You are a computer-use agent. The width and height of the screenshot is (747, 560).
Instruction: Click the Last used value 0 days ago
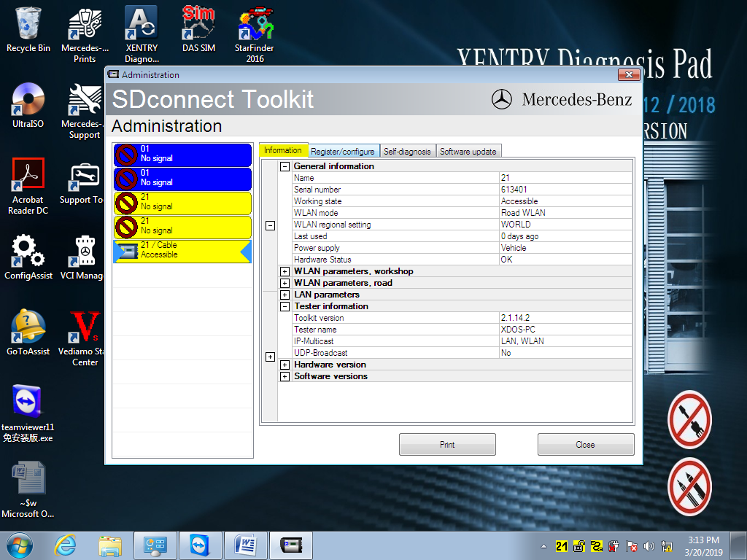pyautogui.click(x=519, y=236)
